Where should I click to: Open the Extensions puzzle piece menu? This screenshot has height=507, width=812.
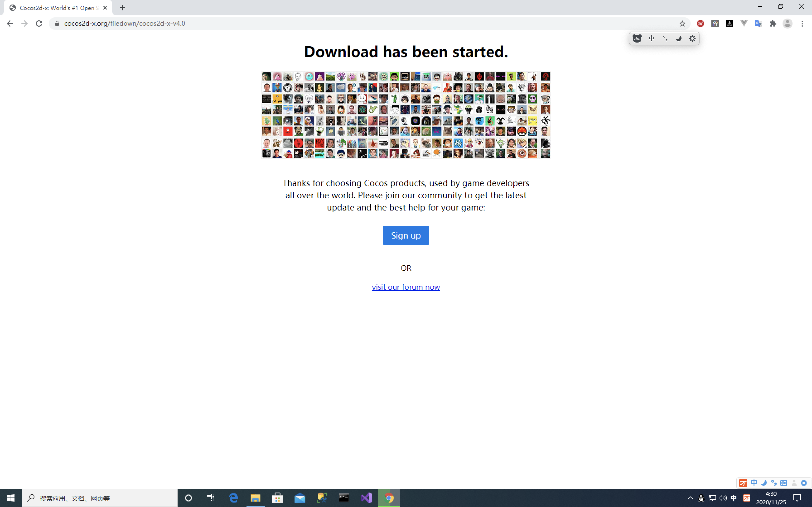(773, 24)
